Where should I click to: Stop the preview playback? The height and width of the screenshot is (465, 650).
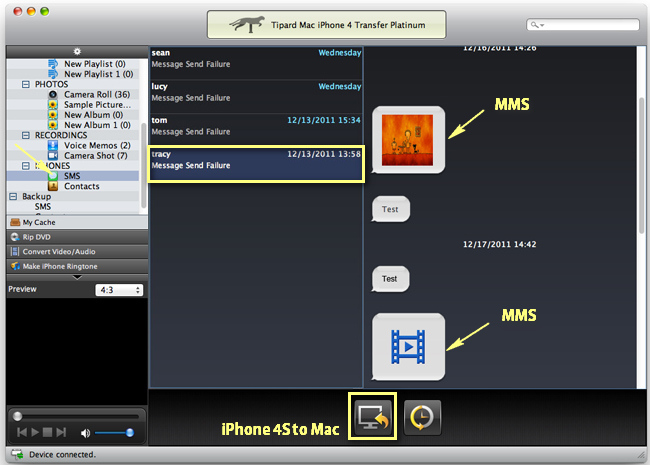coord(48,432)
